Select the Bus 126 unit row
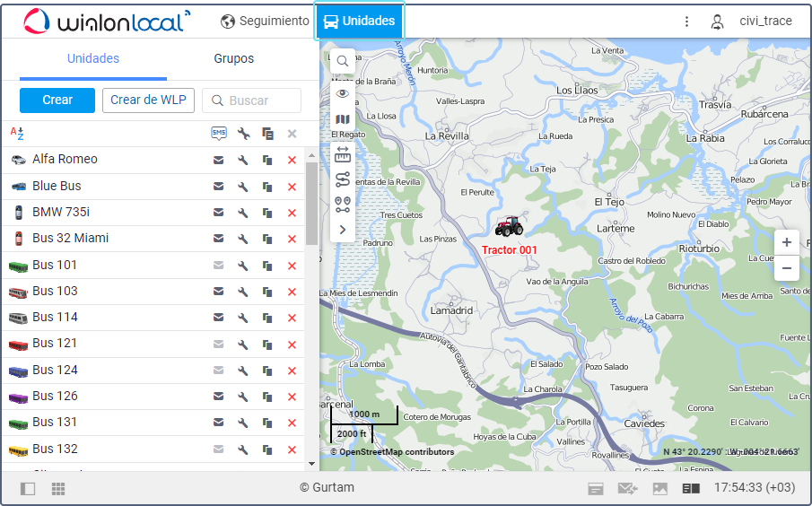This screenshot has width=812, height=506. click(153, 397)
